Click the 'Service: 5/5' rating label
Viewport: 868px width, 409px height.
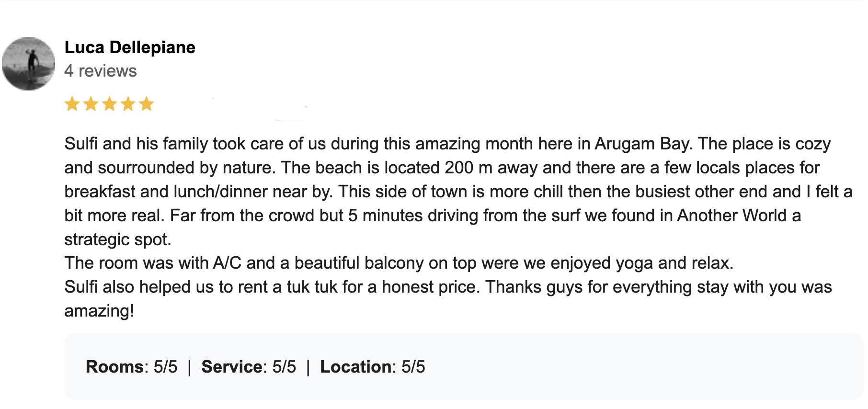coord(249,367)
